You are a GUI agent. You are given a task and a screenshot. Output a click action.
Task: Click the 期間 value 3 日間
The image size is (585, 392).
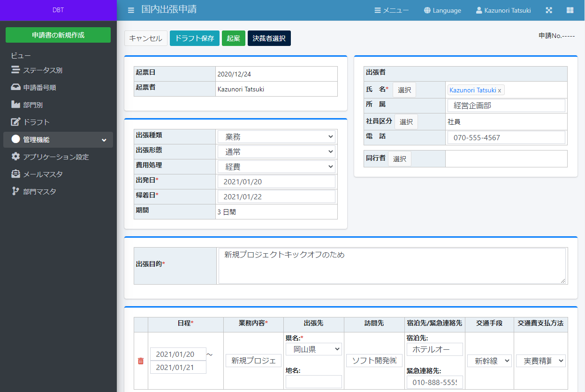[227, 212]
